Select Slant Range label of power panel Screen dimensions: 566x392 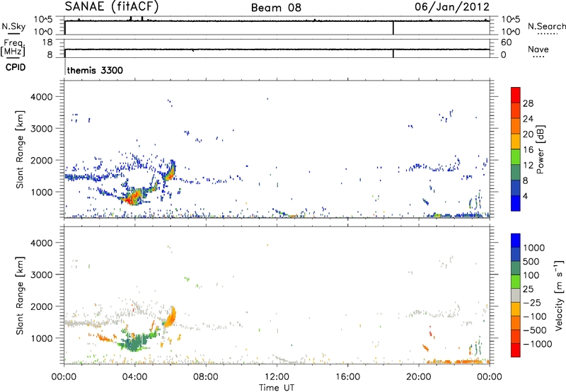tap(20, 149)
